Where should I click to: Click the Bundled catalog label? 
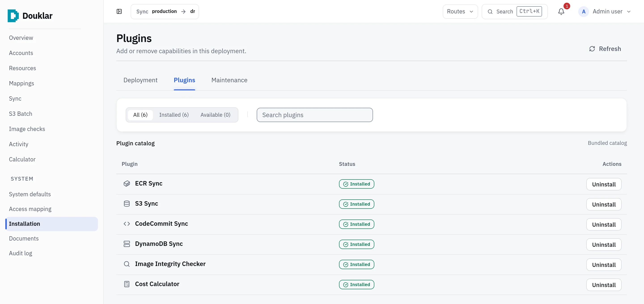pos(607,143)
